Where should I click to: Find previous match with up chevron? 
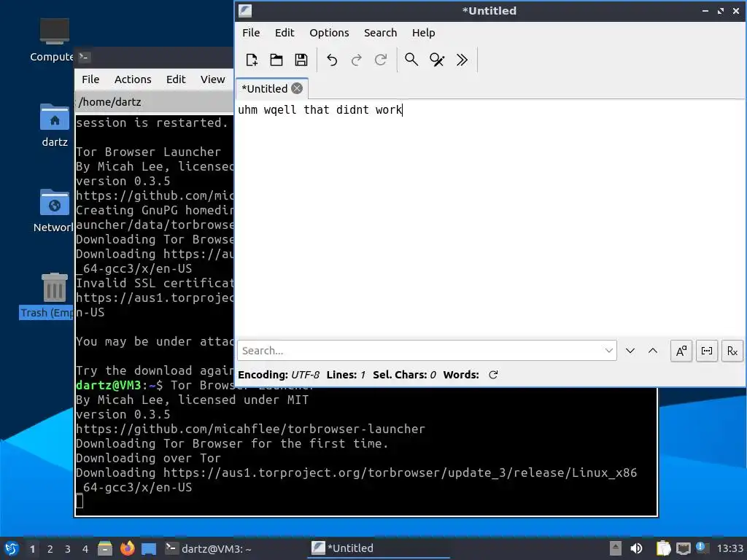pos(653,351)
